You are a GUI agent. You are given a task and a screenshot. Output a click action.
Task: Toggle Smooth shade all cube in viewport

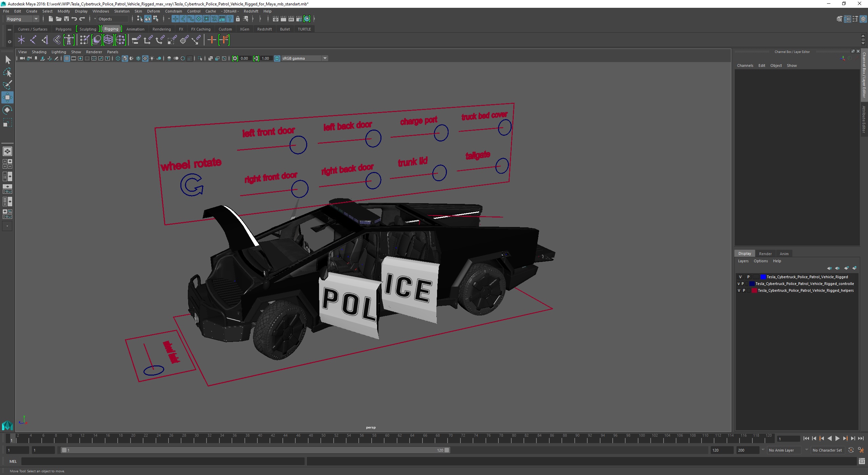point(125,58)
